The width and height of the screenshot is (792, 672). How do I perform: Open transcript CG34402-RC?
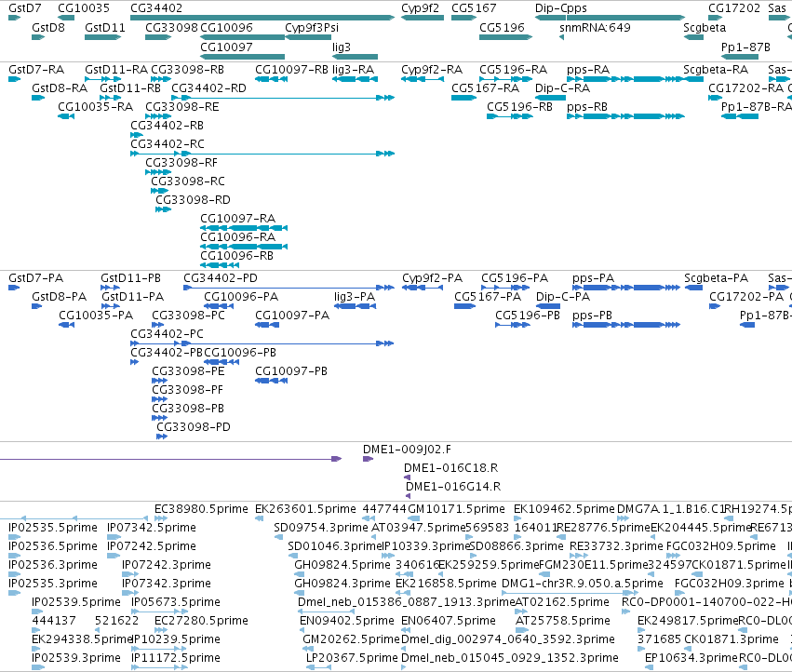(x=168, y=144)
